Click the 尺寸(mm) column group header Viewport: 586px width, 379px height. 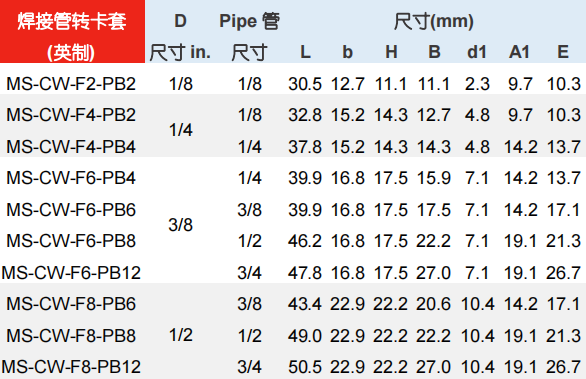pos(434,21)
